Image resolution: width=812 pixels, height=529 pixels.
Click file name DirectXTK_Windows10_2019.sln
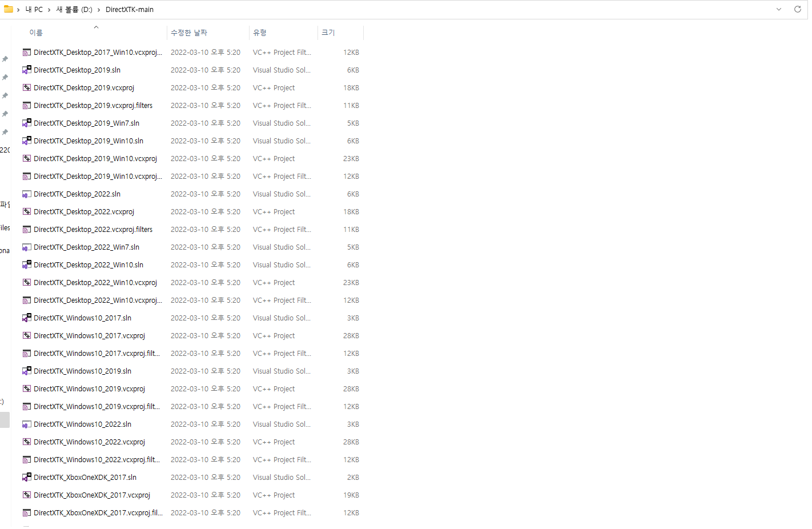click(82, 371)
